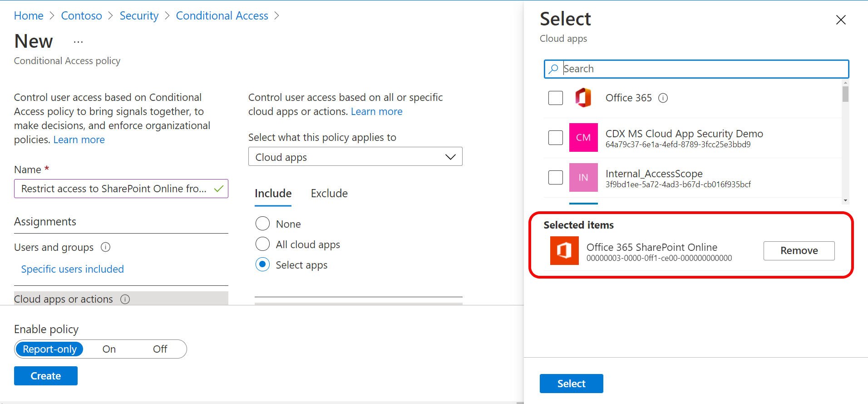Check CDX MS Cloud App Security Demo
The width and height of the screenshot is (868, 404).
556,137
